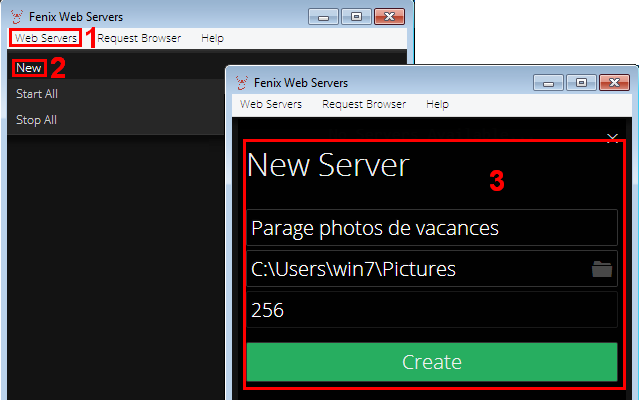Click the port field containing 256

[430, 310]
